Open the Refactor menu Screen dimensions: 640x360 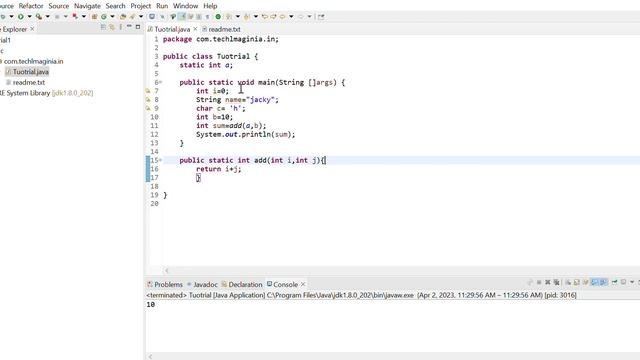click(31, 6)
